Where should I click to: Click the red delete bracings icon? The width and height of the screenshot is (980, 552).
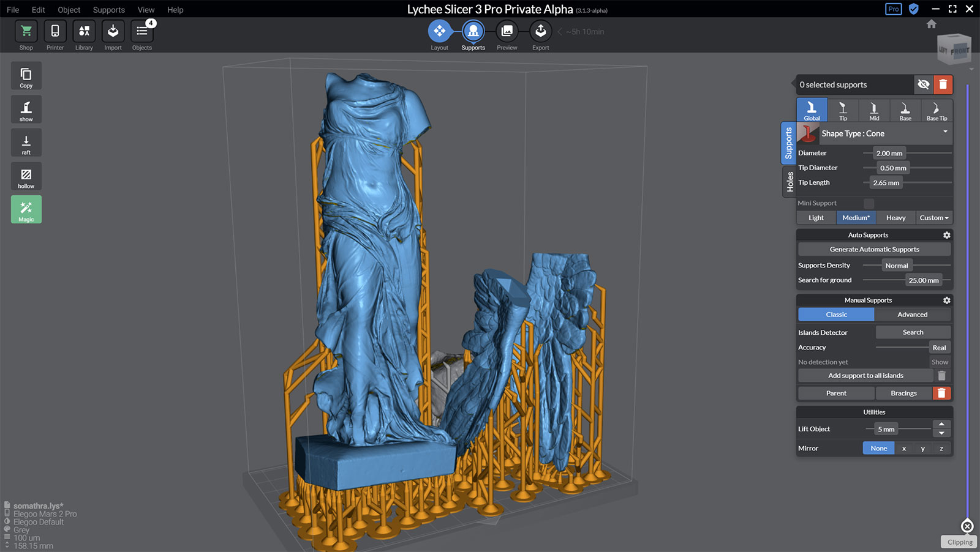point(942,393)
